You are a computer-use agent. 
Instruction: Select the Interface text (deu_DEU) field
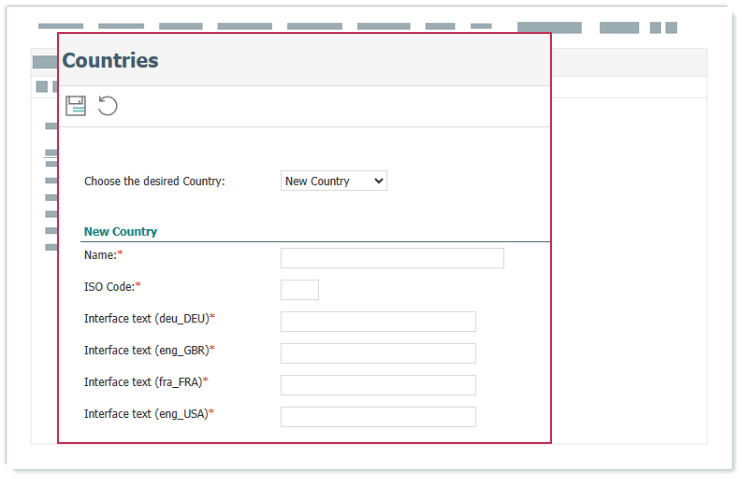tap(378, 322)
